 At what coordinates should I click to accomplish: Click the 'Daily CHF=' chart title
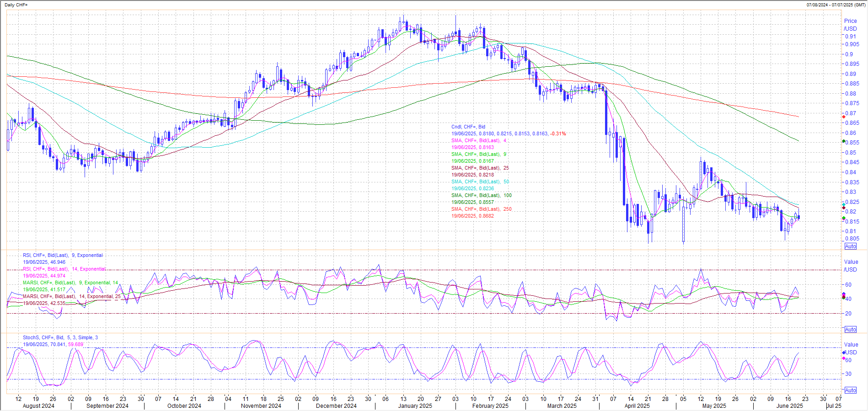[16, 5]
